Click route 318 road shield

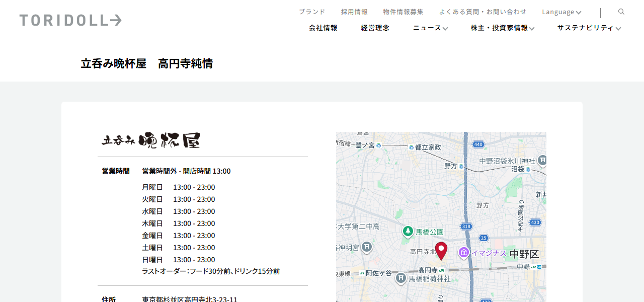pyautogui.click(x=466, y=226)
